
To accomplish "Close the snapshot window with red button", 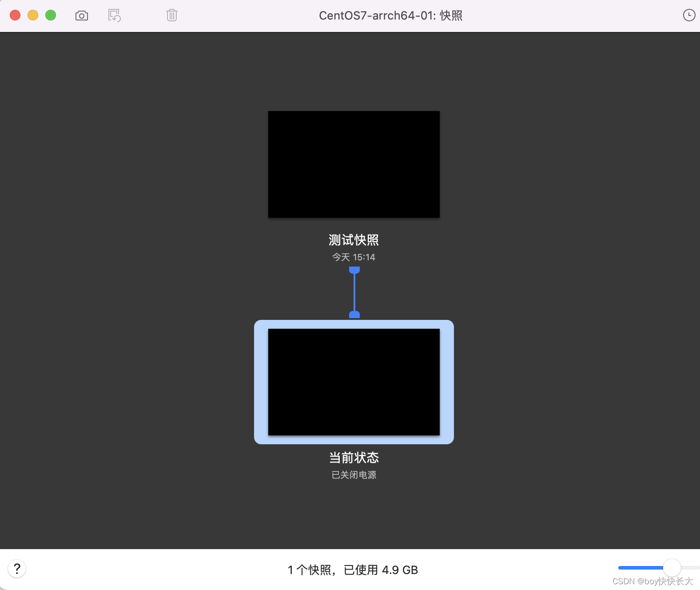I will (15, 15).
